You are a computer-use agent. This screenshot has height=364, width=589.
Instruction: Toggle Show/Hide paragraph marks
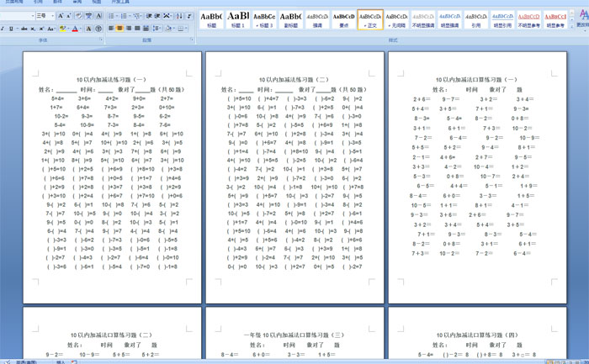coord(189,16)
